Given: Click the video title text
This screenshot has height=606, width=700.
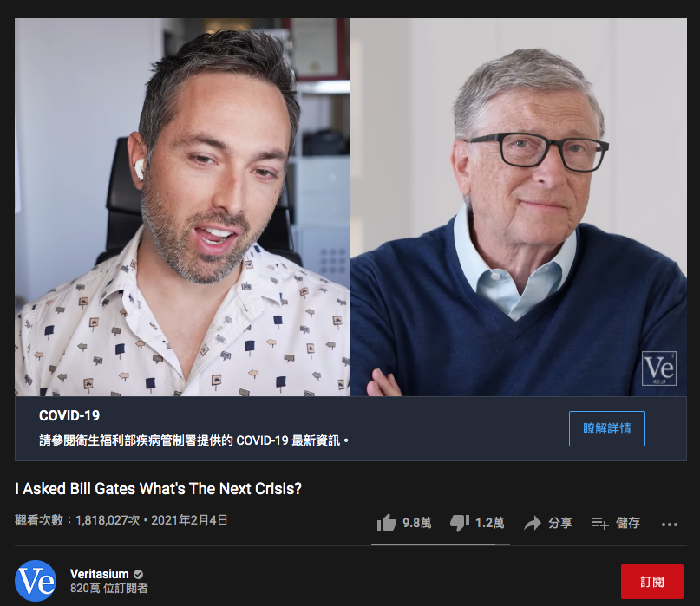Looking at the screenshot, I should 158,489.
